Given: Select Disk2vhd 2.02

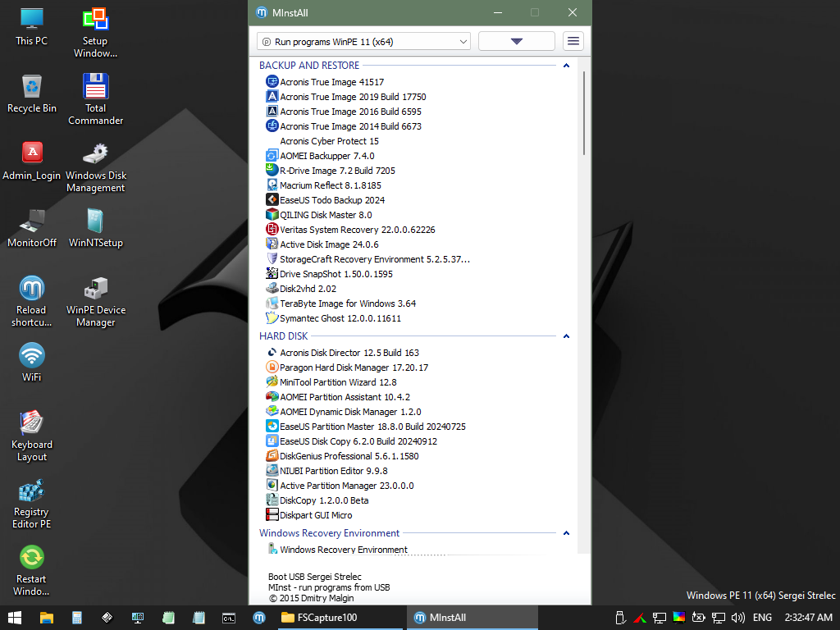Looking at the screenshot, I should click(301, 289).
